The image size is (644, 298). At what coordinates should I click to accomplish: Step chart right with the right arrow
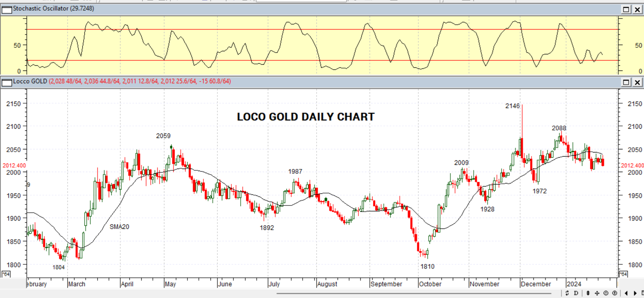pos(635,293)
